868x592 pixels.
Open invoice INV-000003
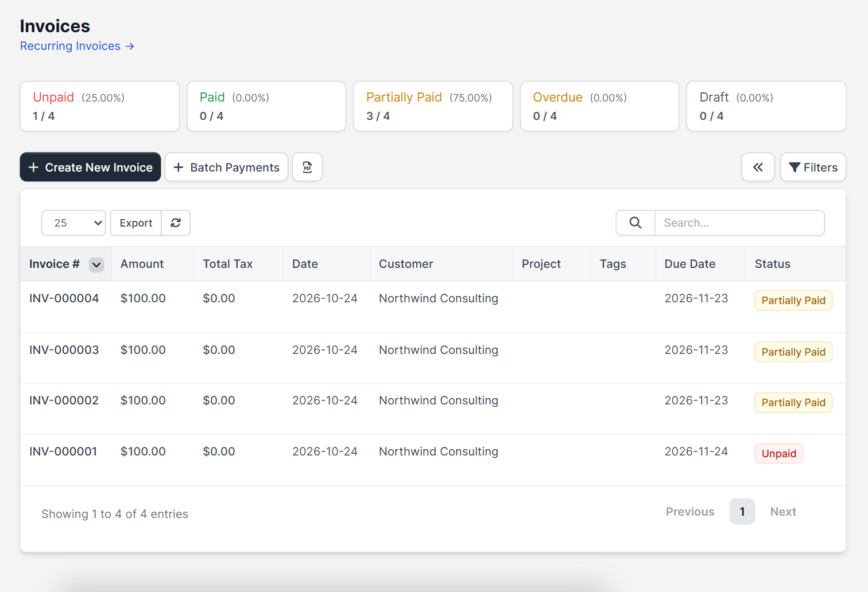coord(64,350)
